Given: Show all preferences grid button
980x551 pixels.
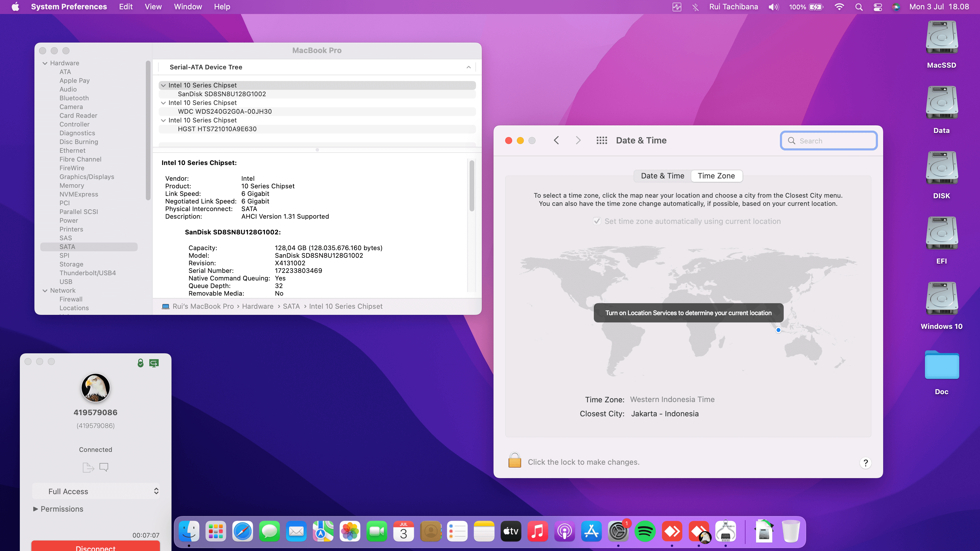Looking at the screenshot, I should (602, 140).
